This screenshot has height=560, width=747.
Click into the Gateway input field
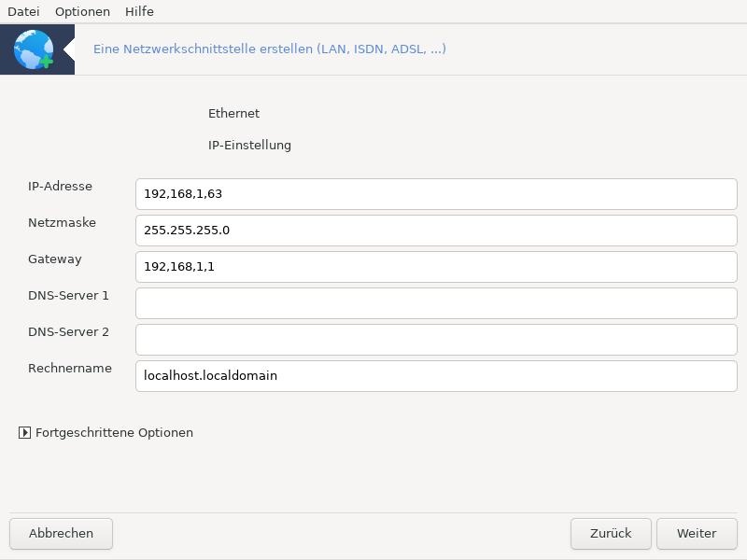tap(436, 267)
